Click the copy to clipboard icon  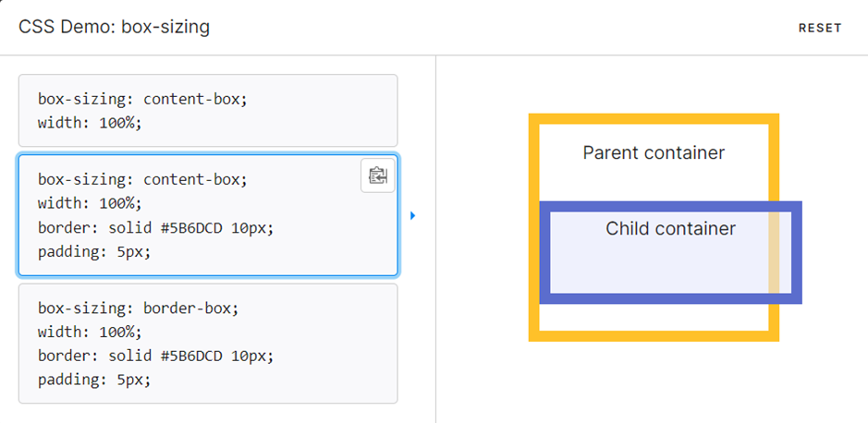pyautogui.click(x=377, y=175)
